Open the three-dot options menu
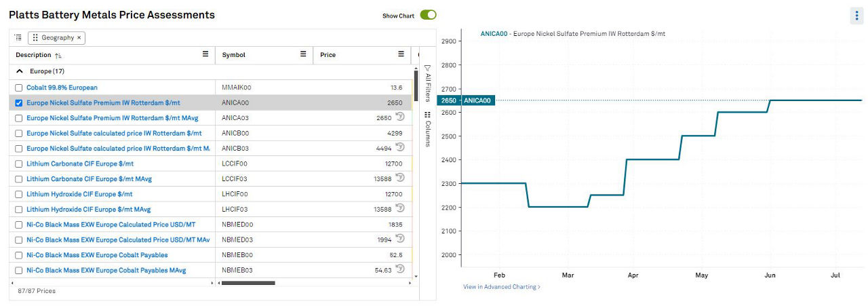The image size is (868, 306). (x=855, y=16)
